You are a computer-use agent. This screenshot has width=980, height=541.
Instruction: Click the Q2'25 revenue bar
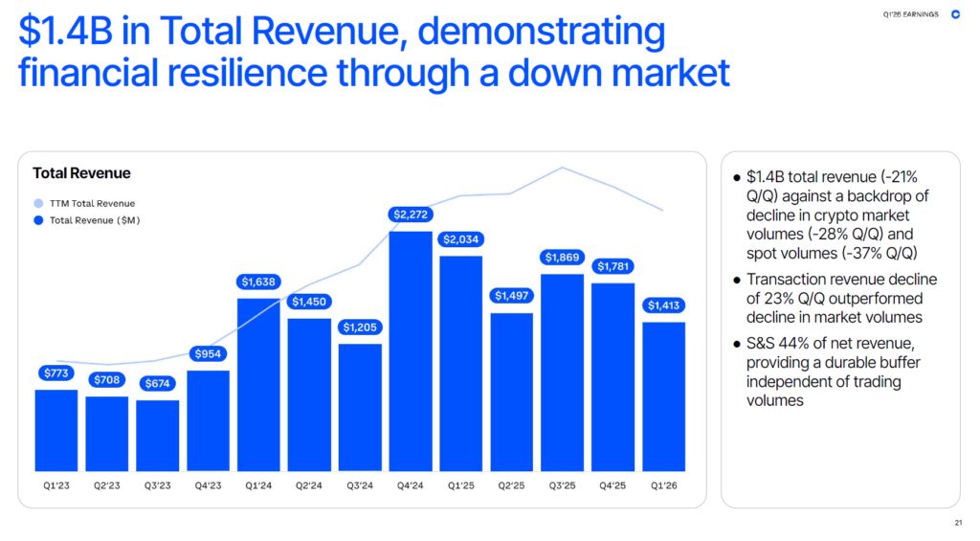click(512, 393)
